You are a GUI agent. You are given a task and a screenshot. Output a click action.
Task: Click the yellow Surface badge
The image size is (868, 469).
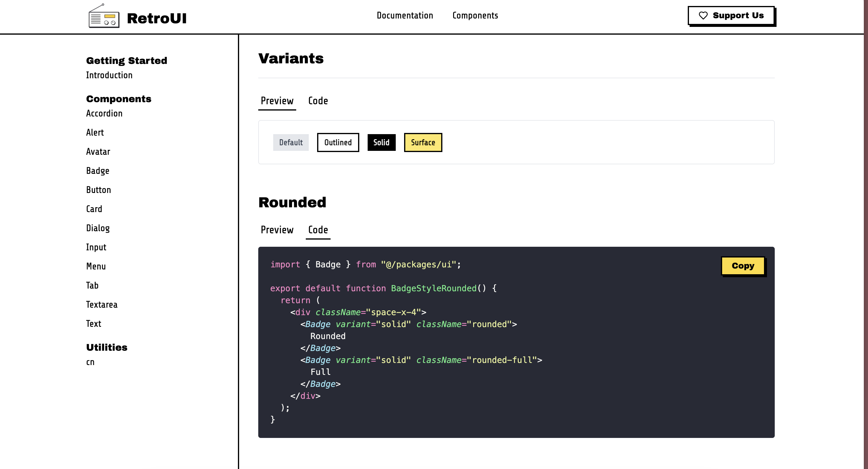pyautogui.click(x=423, y=142)
